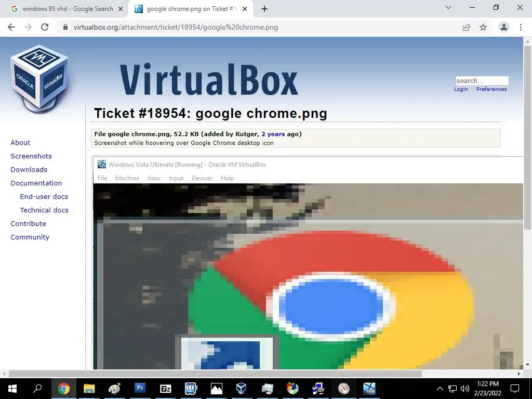Open File Explorer from the taskbar

(x=89, y=389)
